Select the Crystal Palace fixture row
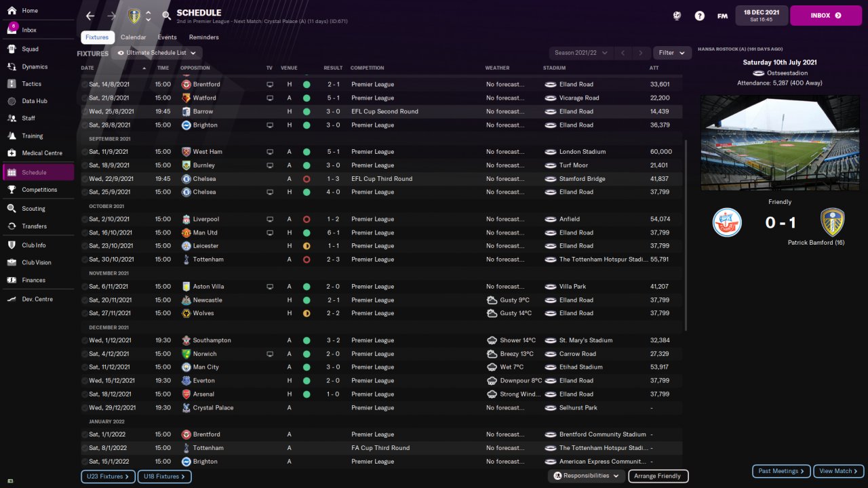This screenshot has width=868, height=488. pyautogui.click(x=382, y=408)
